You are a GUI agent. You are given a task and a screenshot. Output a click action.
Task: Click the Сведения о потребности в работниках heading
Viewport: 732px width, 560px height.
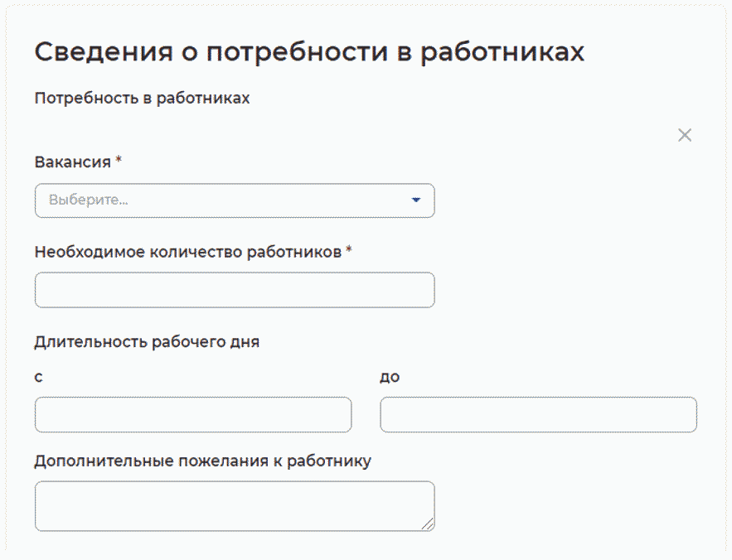[x=309, y=52]
